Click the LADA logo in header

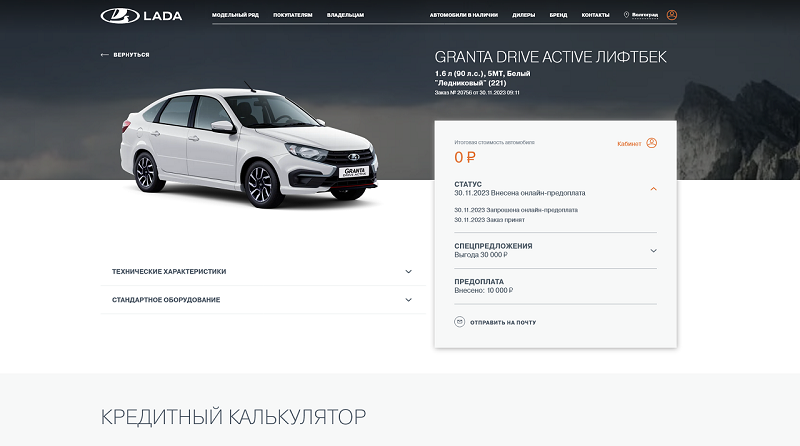click(141, 15)
